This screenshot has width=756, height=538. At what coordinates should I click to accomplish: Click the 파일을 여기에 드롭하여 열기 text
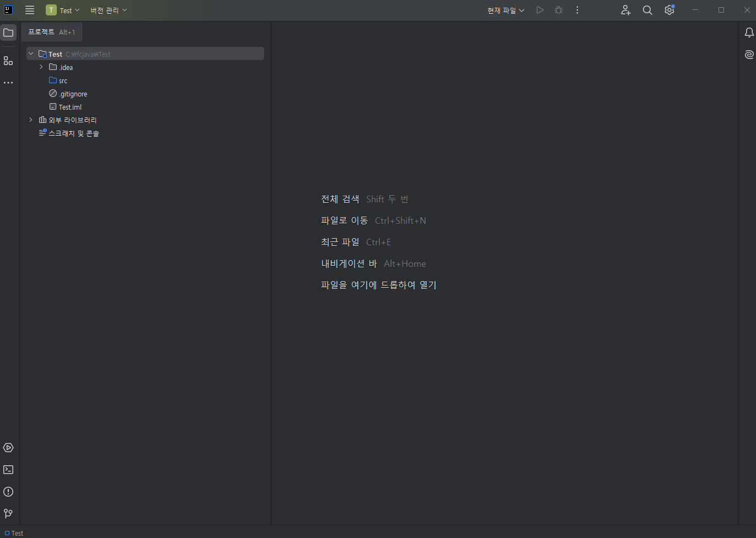[379, 285]
